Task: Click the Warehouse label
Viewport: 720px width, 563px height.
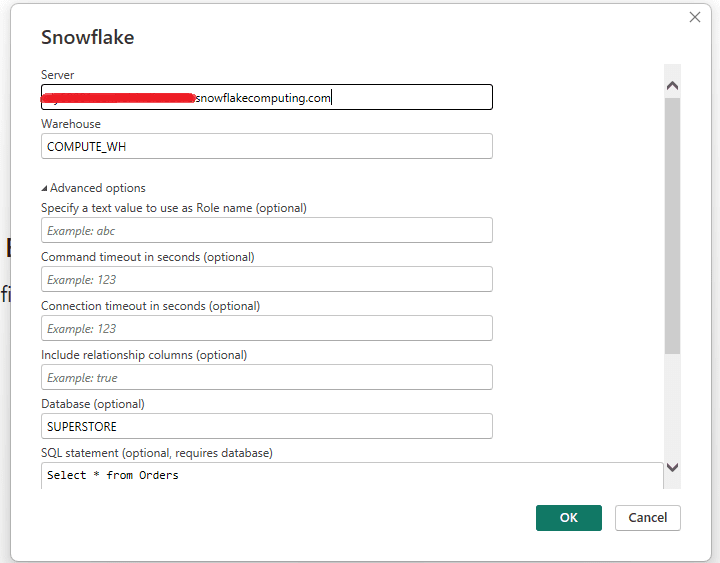Action: point(71,124)
